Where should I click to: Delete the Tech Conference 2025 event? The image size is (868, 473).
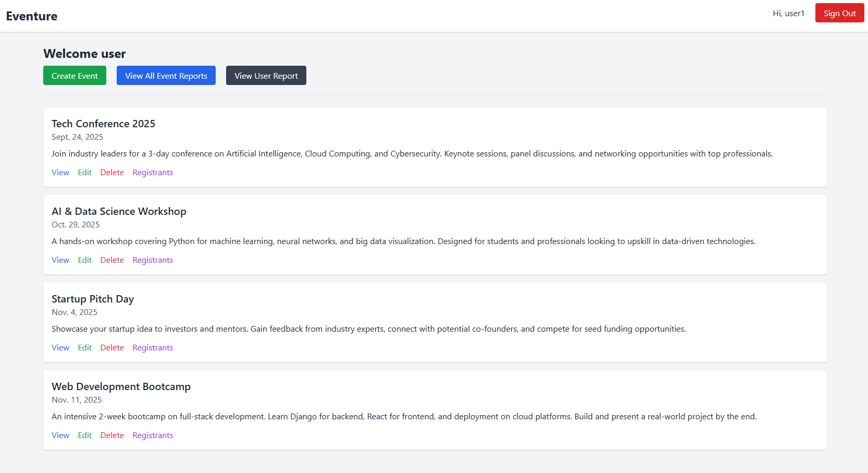click(112, 173)
